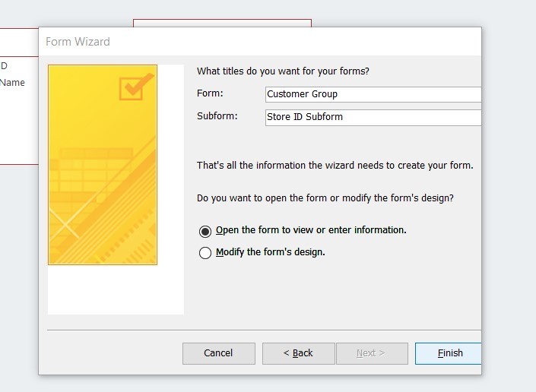Screen dimensions: 536x392
Task: Click the 'Subform:' label
Action: point(217,116)
